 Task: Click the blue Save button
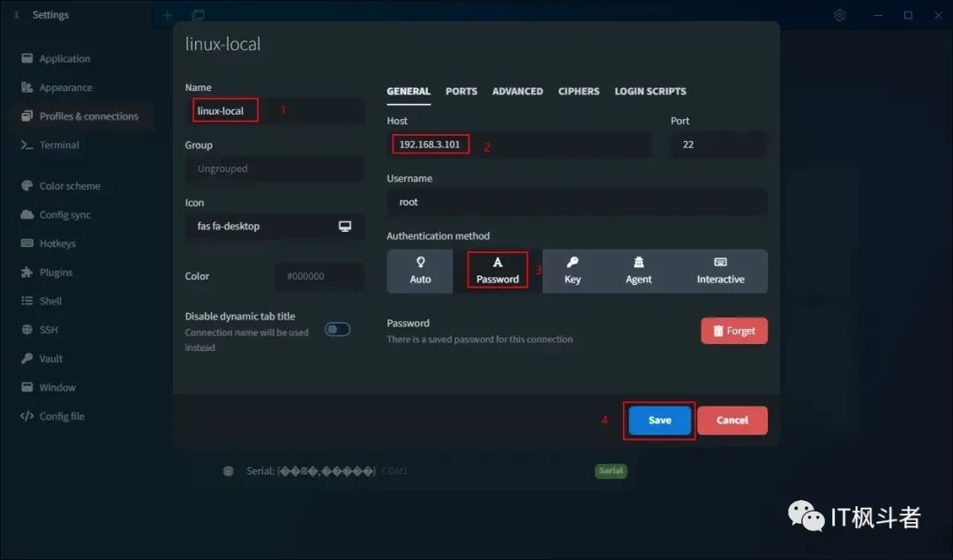[659, 421]
